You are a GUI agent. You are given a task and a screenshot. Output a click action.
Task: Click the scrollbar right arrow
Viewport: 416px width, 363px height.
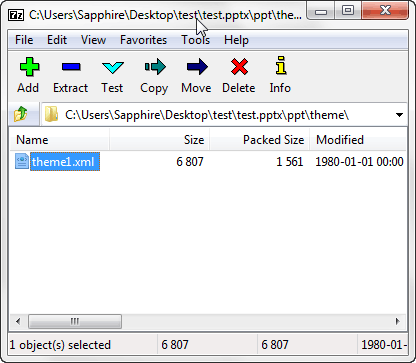[397, 321]
